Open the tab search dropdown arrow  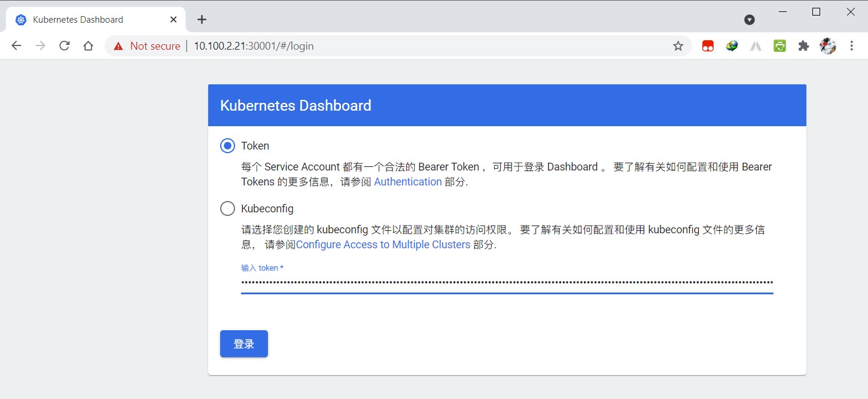click(x=749, y=20)
